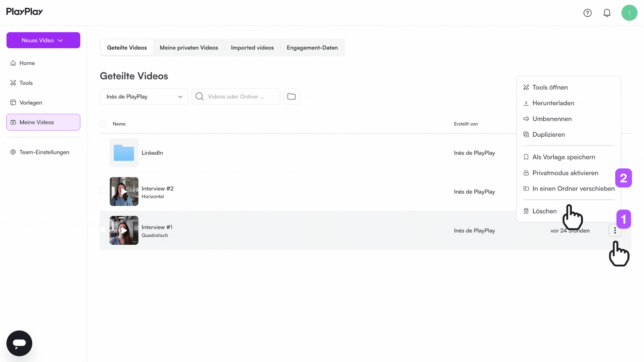Click the Interview #1 title
This screenshot has height=362, width=644.
tap(157, 227)
